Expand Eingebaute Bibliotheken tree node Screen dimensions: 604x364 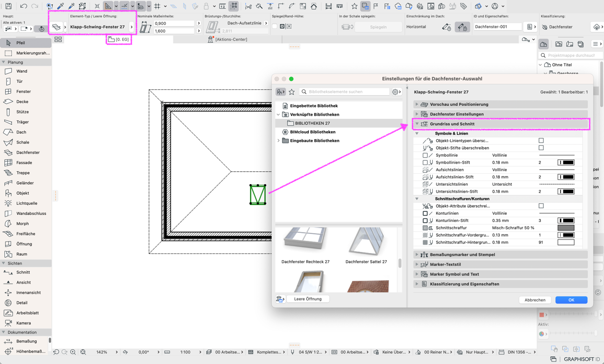pos(279,141)
